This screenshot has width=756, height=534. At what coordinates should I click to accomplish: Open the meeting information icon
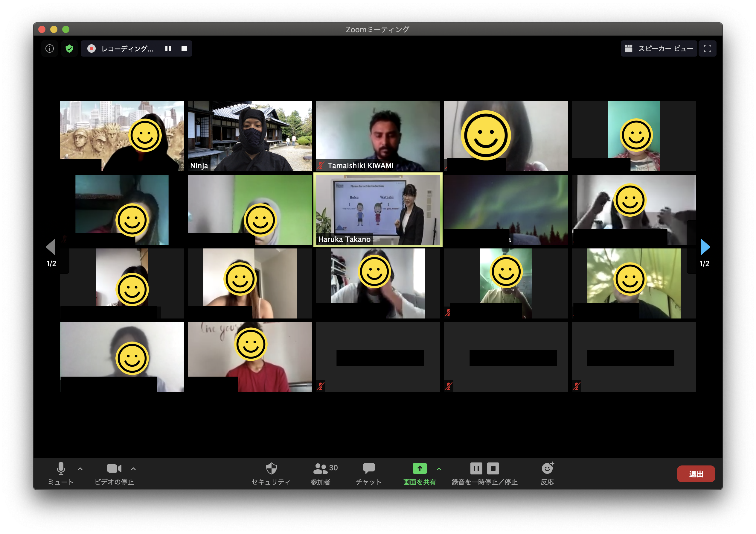pyautogui.click(x=49, y=48)
